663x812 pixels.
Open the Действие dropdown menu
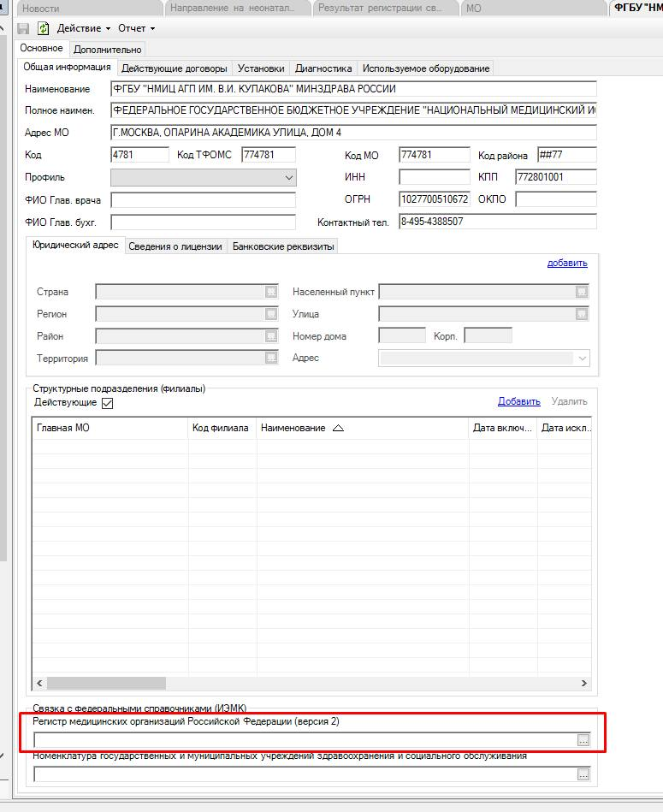[x=84, y=28]
